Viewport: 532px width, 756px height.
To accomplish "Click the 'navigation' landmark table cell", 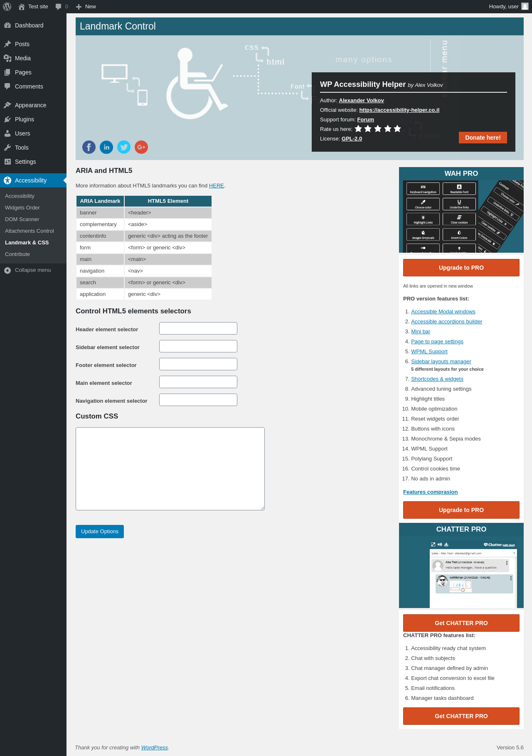I will (100, 271).
